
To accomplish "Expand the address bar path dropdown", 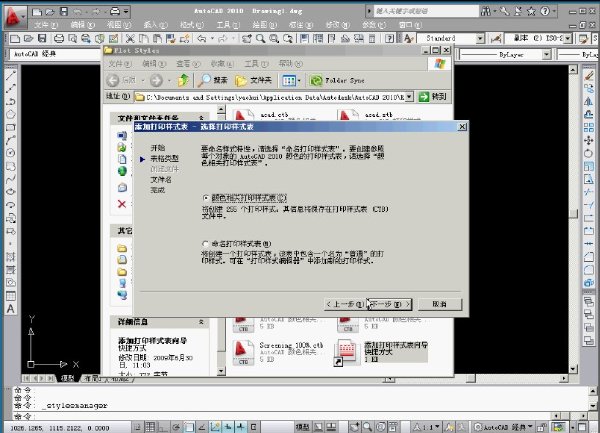I will [409, 97].
